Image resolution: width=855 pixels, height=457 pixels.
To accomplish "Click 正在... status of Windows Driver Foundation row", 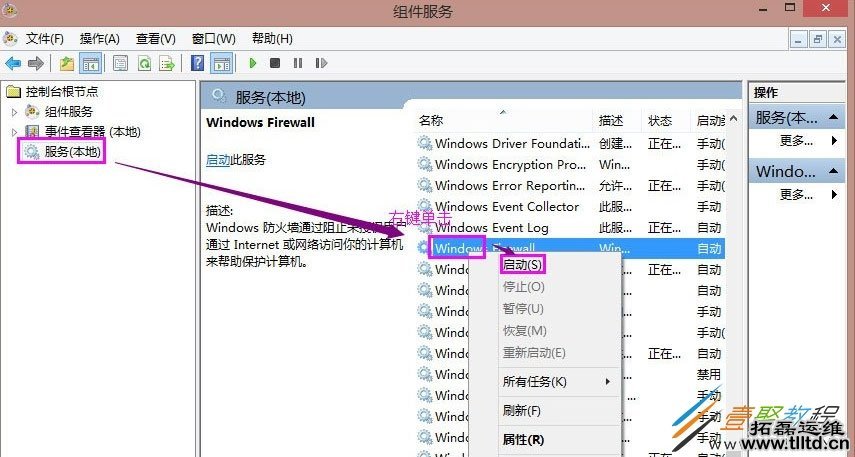I will click(x=664, y=144).
